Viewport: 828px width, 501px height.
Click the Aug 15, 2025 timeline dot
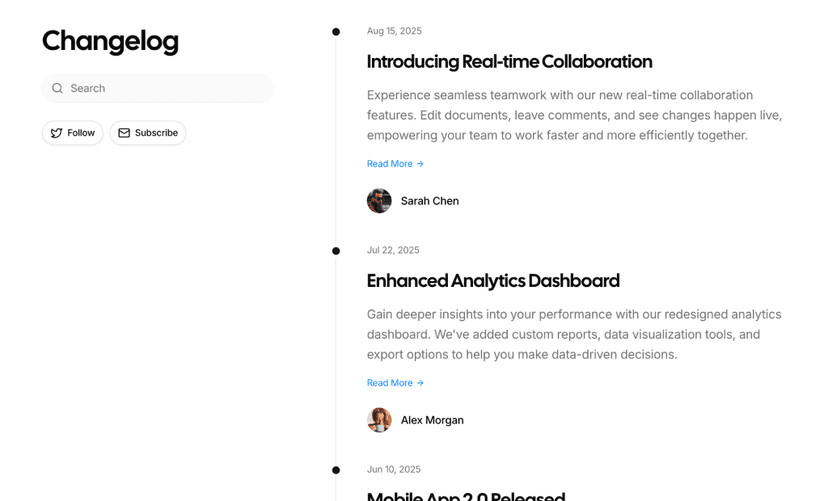pyautogui.click(x=336, y=32)
